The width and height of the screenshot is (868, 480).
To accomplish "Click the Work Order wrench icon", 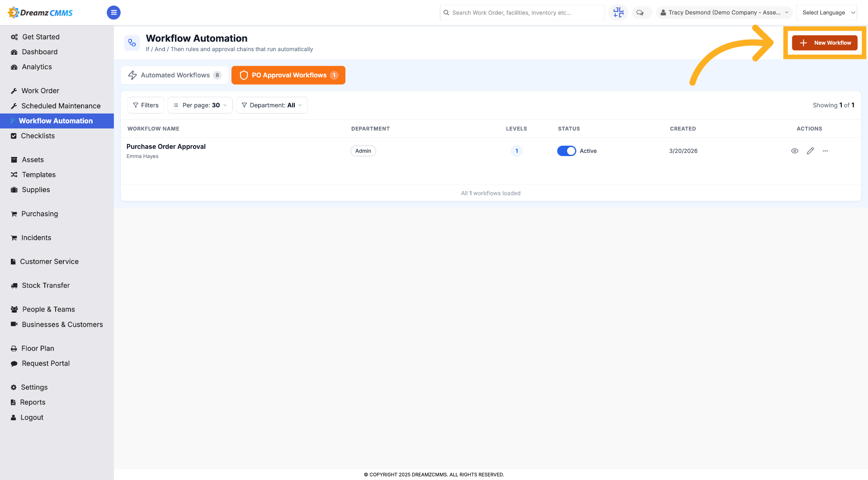I will click(14, 91).
